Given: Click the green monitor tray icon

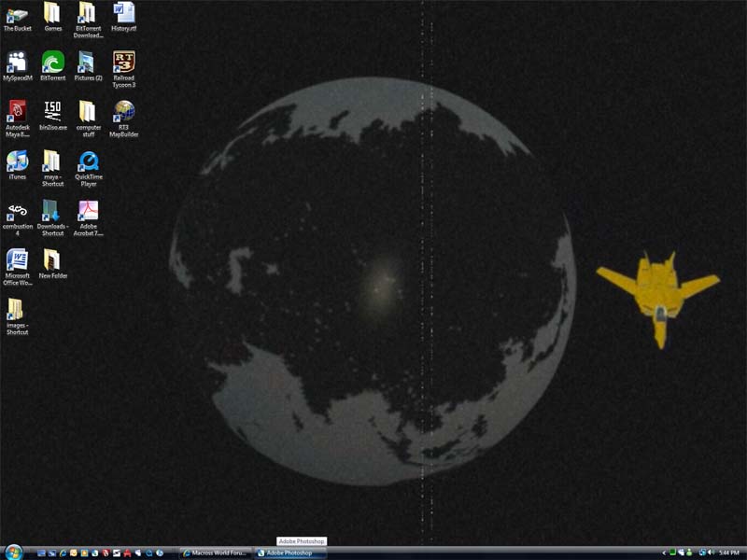Looking at the screenshot, I should coord(672,553).
